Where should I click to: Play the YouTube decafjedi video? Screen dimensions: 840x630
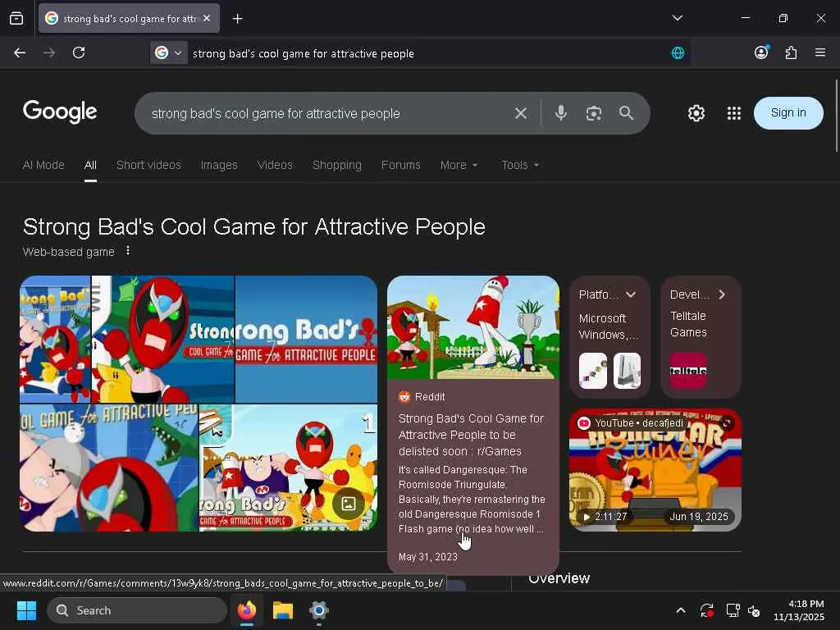click(x=655, y=470)
